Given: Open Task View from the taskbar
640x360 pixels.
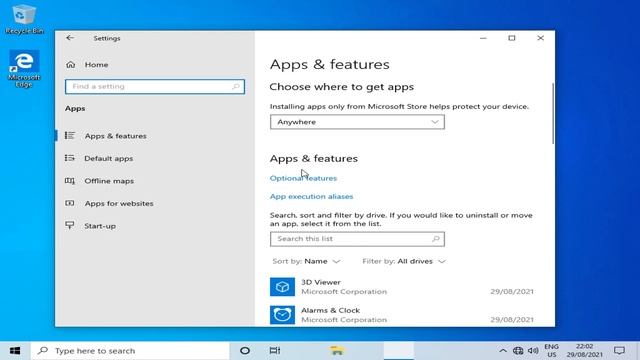Looking at the screenshot, I should (275, 351).
